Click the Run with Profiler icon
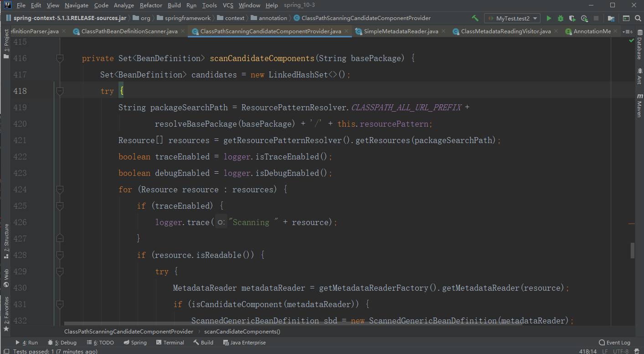This screenshot has height=354, width=644. (585, 18)
